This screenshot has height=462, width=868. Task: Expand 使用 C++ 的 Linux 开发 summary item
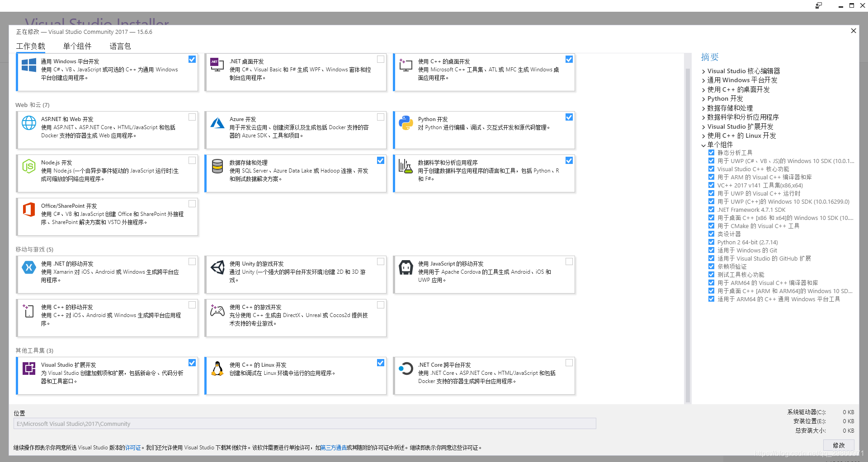[703, 136]
